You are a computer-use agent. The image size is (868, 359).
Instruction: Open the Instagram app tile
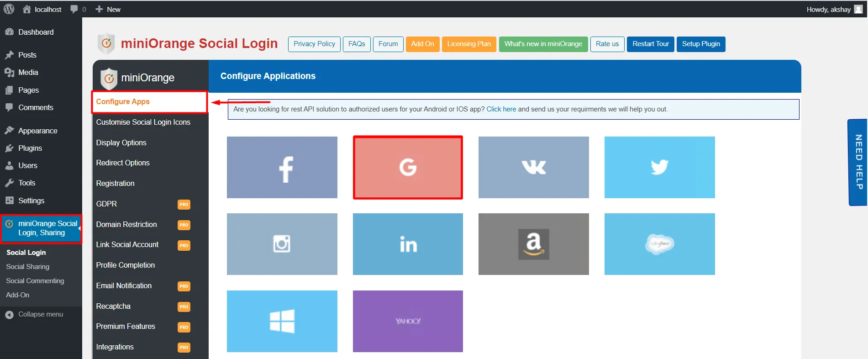click(282, 244)
